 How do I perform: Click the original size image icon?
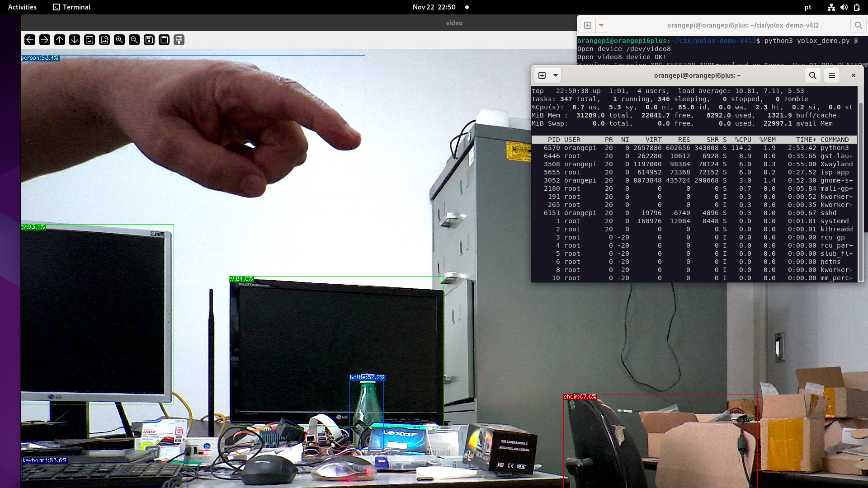[90, 40]
